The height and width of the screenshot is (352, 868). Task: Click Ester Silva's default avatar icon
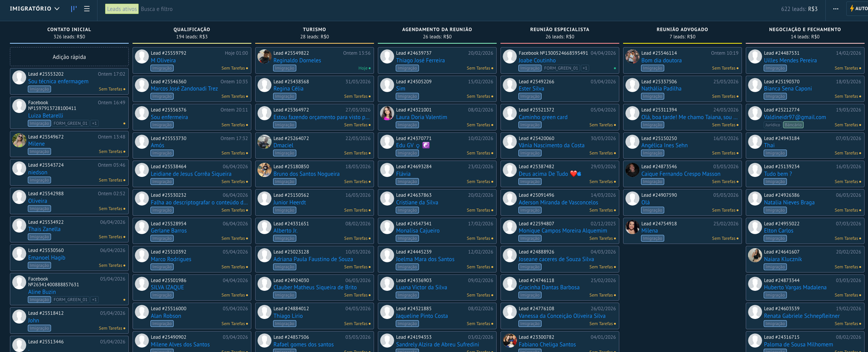point(509,85)
